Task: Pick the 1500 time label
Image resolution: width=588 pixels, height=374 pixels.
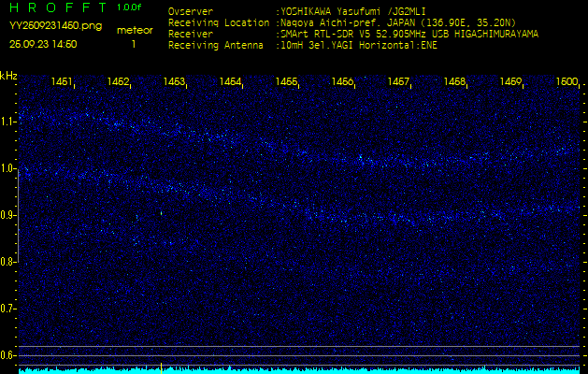Action: (x=566, y=82)
